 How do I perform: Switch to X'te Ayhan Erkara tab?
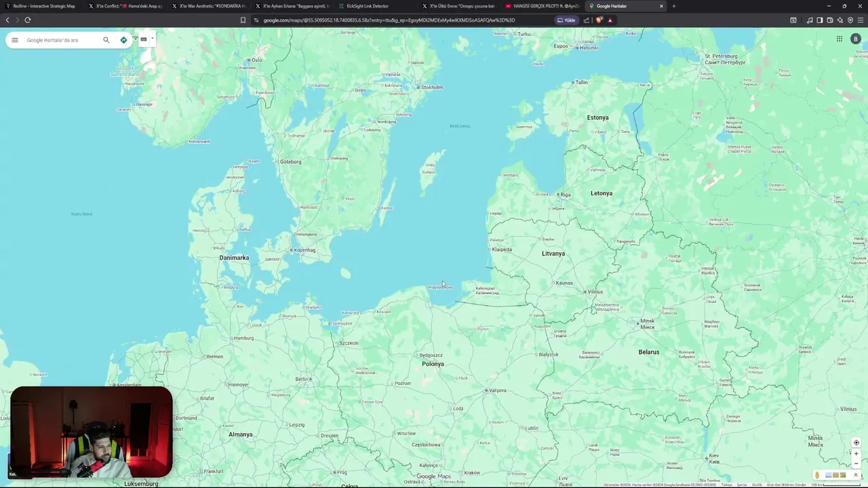(x=292, y=6)
